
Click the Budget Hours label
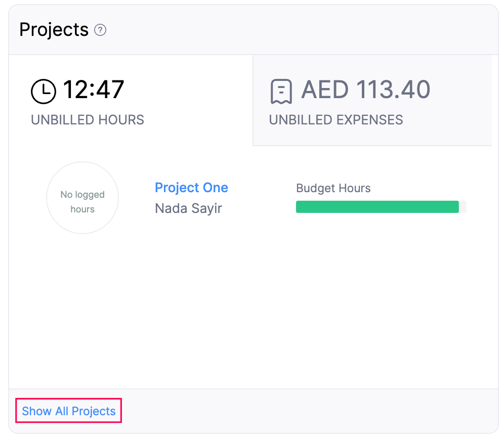(x=333, y=188)
